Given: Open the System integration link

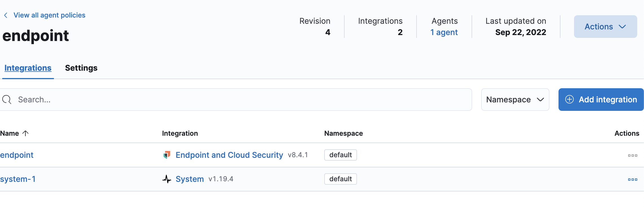Looking at the screenshot, I should click(x=190, y=179).
